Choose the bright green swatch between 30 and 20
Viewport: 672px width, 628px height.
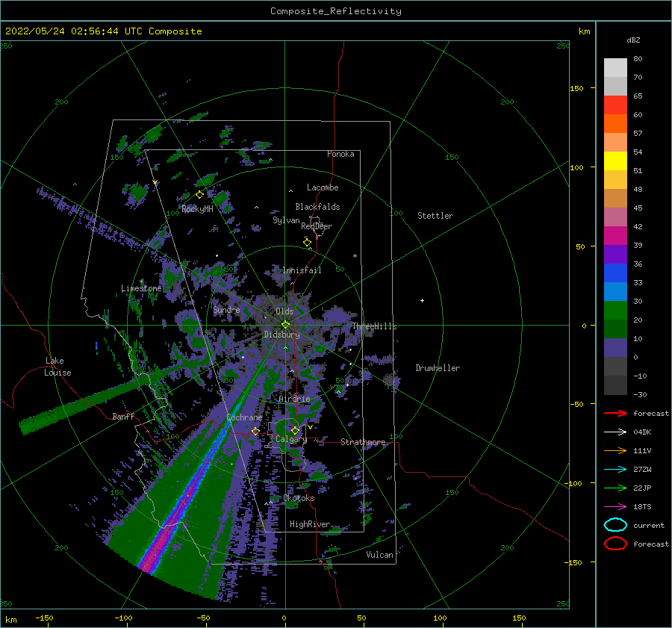click(x=615, y=311)
